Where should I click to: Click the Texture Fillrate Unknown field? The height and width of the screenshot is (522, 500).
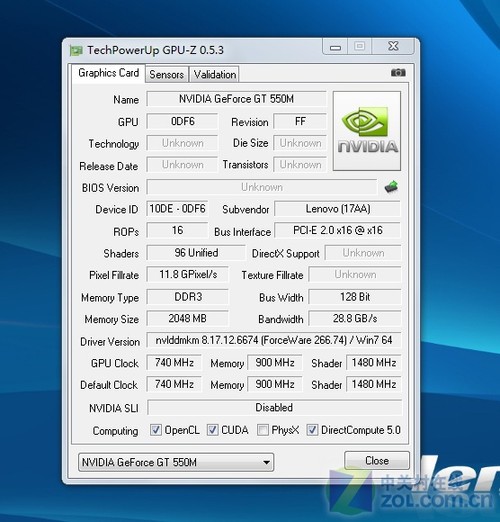point(355,274)
